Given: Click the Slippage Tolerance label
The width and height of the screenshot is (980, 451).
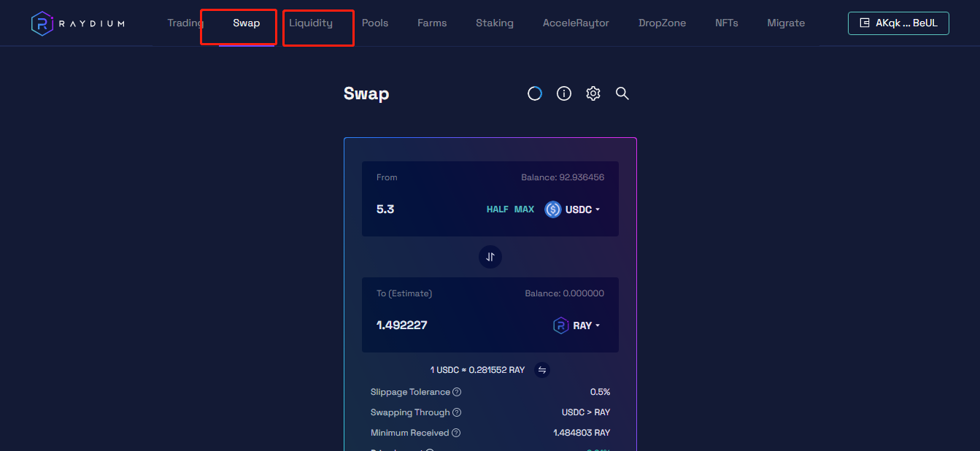Looking at the screenshot, I should coord(410,392).
